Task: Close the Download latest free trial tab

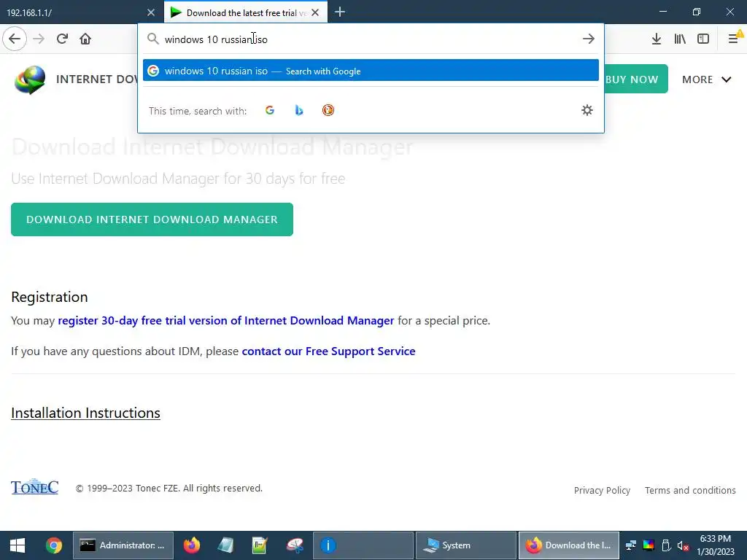Action: click(x=315, y=12)
